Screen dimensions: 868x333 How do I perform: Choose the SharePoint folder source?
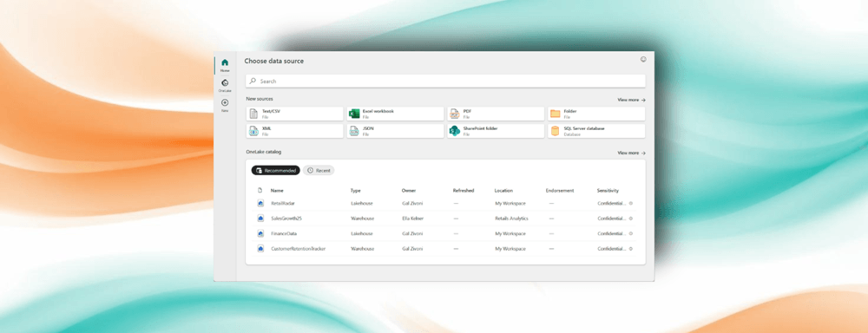coord(496,131)
